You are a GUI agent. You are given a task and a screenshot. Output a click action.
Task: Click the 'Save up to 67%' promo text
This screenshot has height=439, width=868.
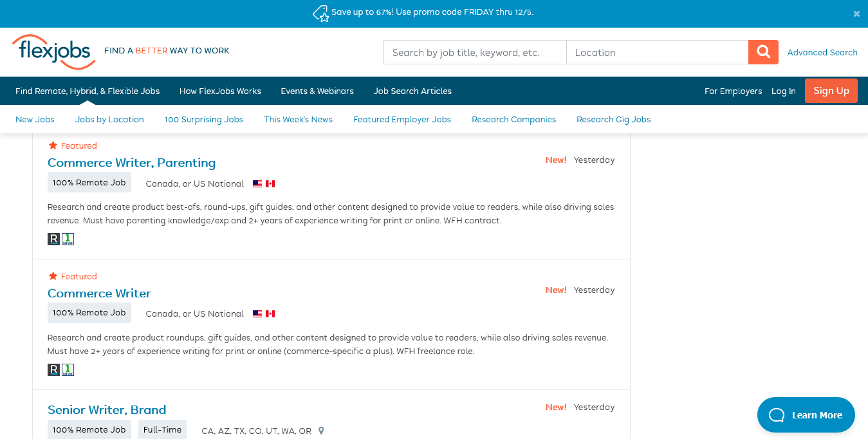(432, 12)
